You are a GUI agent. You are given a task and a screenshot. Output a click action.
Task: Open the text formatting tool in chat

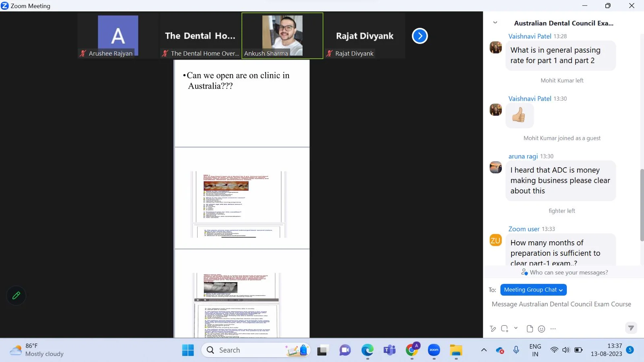click(x=493, y=329)
